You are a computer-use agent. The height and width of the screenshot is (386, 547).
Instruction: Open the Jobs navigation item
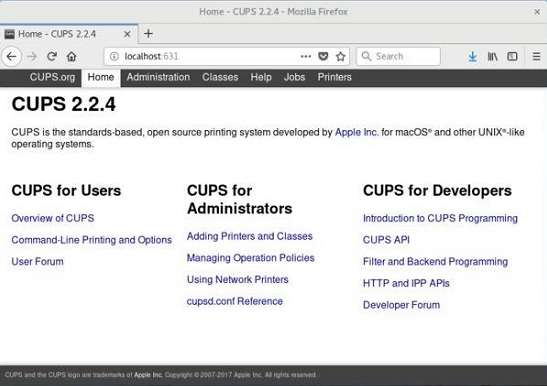[294, 77]
